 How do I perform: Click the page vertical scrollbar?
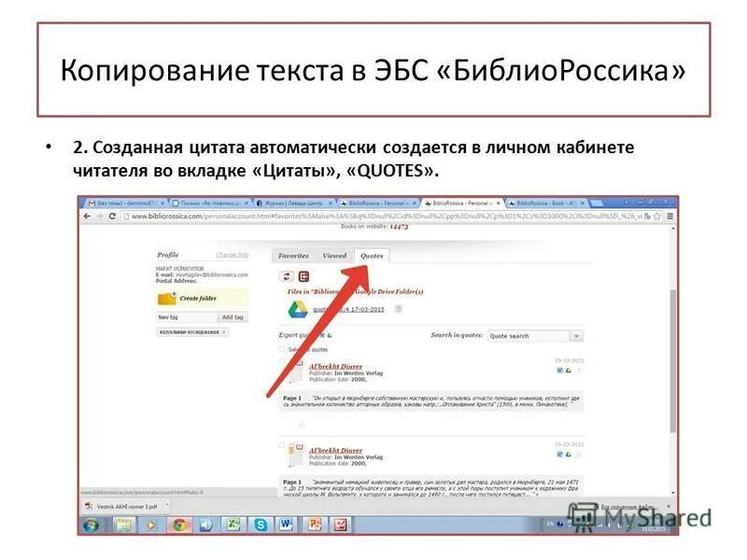pyautogui.click(x=673, y=361)
